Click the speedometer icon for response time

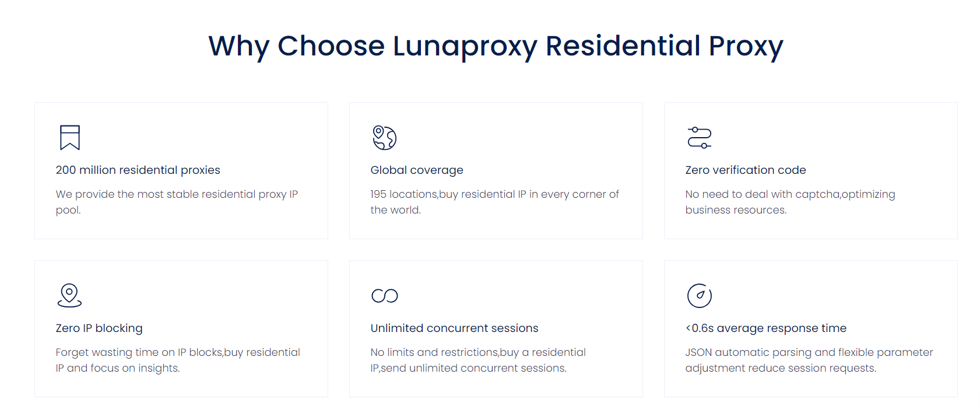click(x=699, y=295)
